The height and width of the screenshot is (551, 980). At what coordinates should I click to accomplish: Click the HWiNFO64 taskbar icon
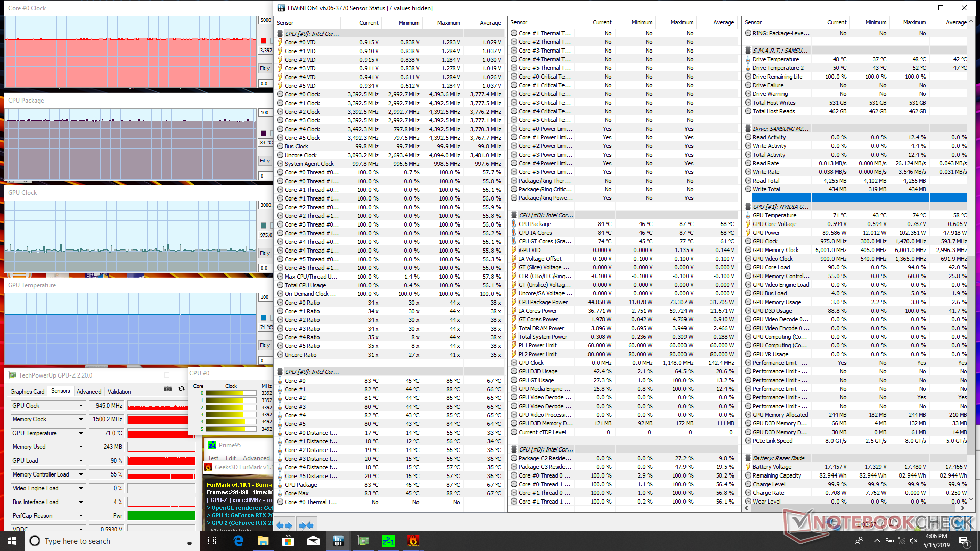pyautogui.click(x=338, y=541)
